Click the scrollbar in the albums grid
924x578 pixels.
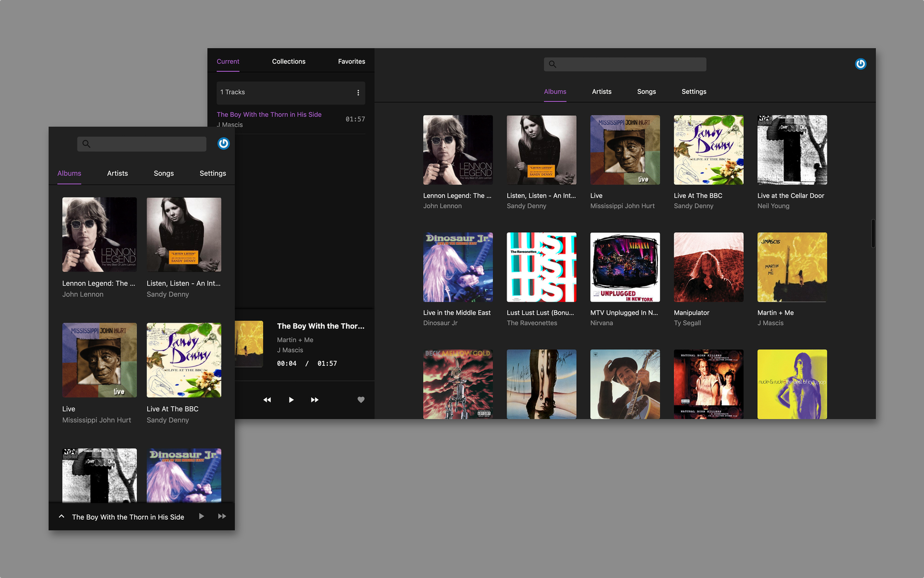(x=873, y=234)
